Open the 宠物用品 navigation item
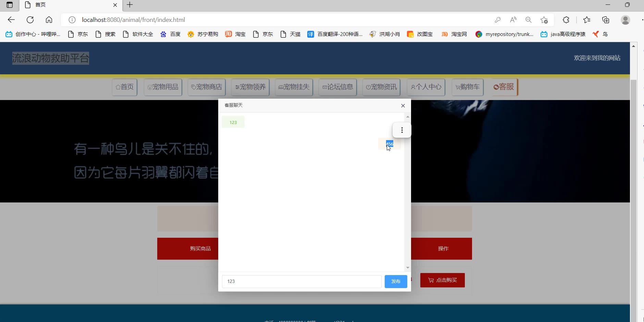Screen dimensions: 644x322 163,87
